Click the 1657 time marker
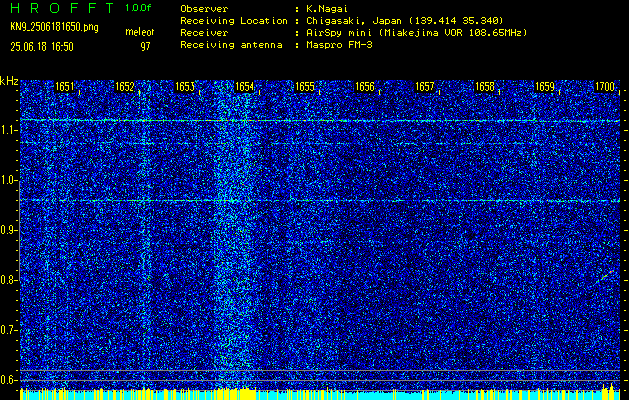 coord(425,87)
